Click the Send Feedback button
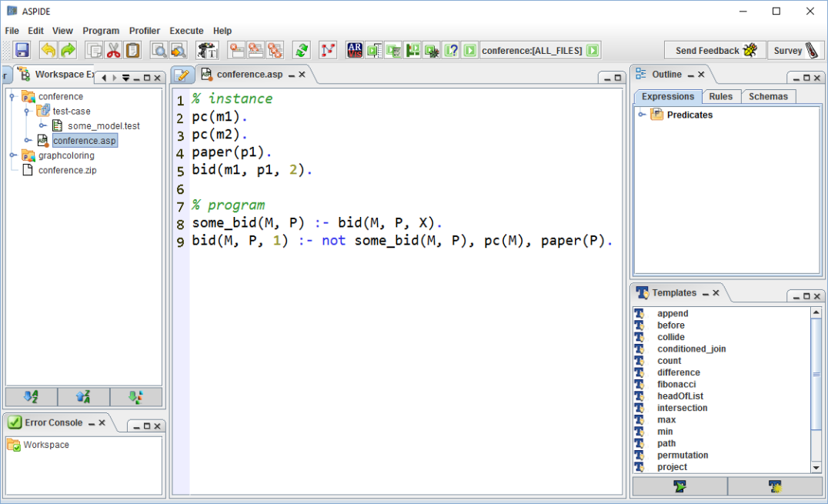The height and width of the screenshot is (504, 828). coord(715,51)
